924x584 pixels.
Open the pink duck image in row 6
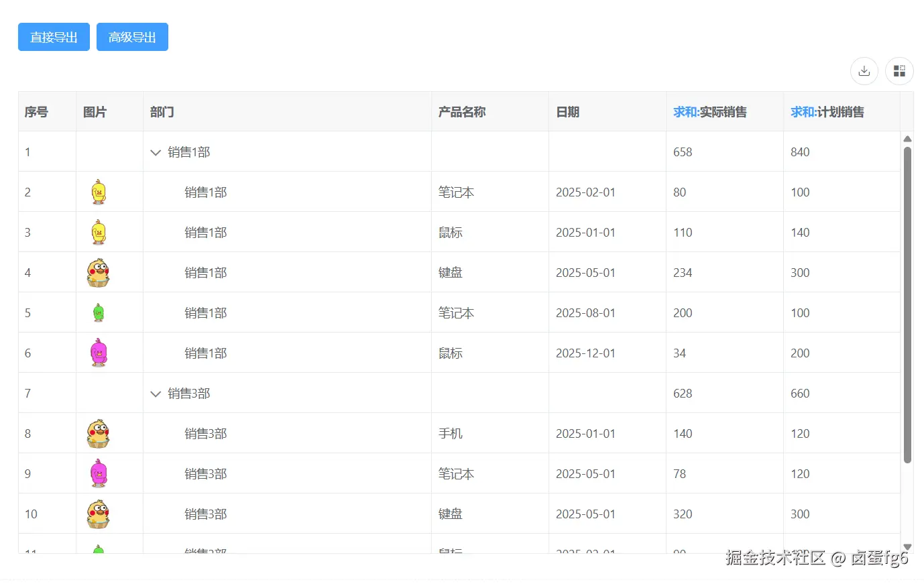pos(99,353)
